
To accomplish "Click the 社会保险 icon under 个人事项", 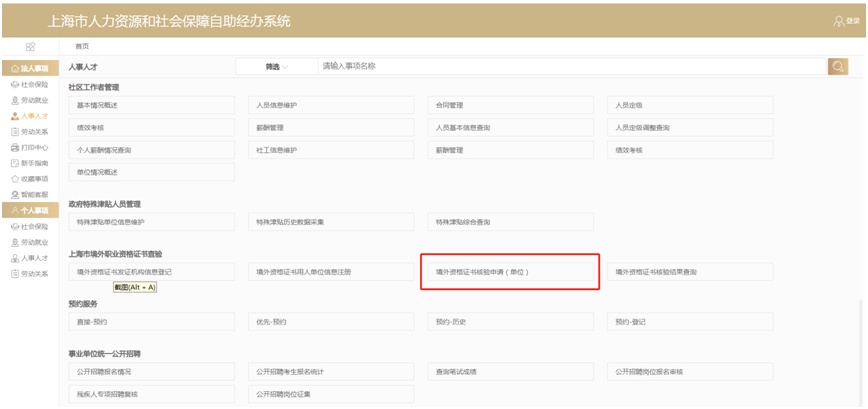I will pos(15,226).
